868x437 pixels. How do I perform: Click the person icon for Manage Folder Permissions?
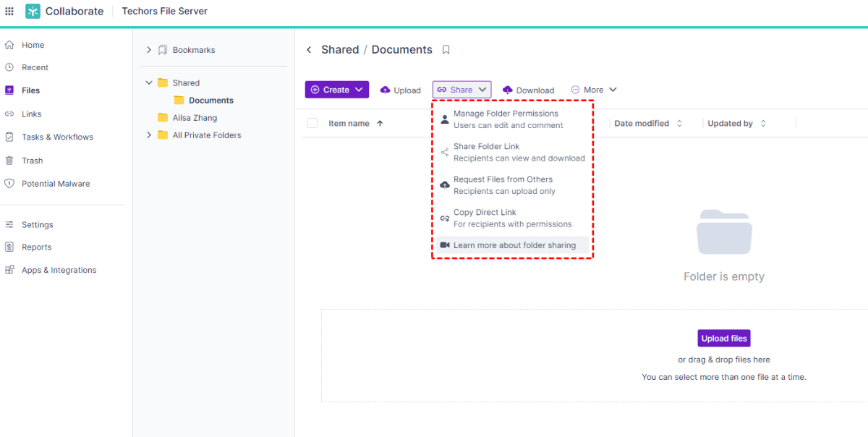(445, 119)
